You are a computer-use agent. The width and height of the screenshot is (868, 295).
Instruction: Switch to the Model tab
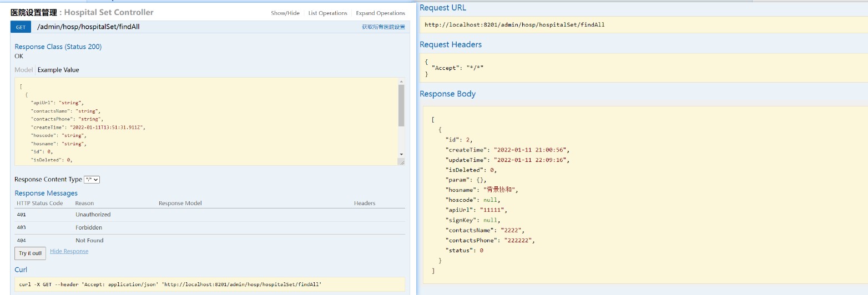(x=23, y=70)
